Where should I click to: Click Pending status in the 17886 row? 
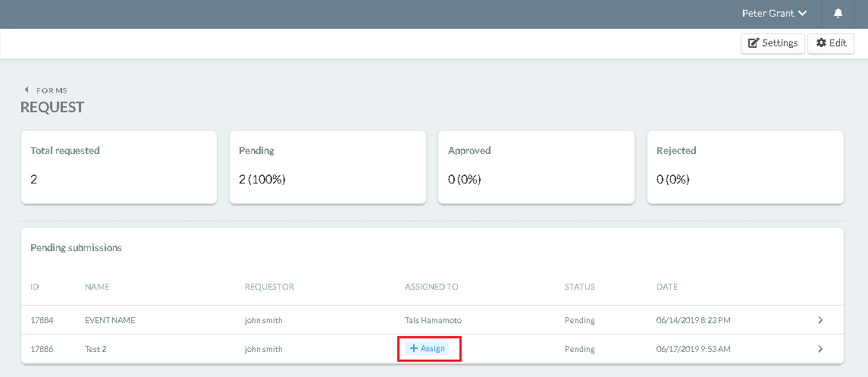580,349
